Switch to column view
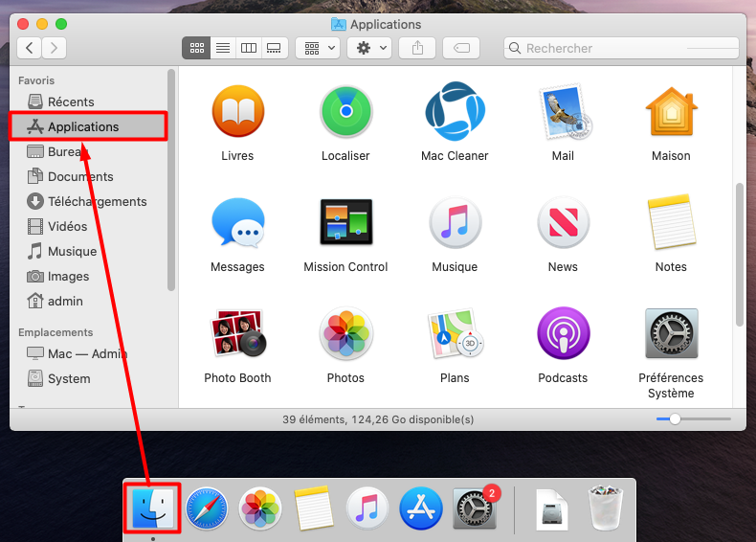Viewport: 756px width, 542px height. 249,48
